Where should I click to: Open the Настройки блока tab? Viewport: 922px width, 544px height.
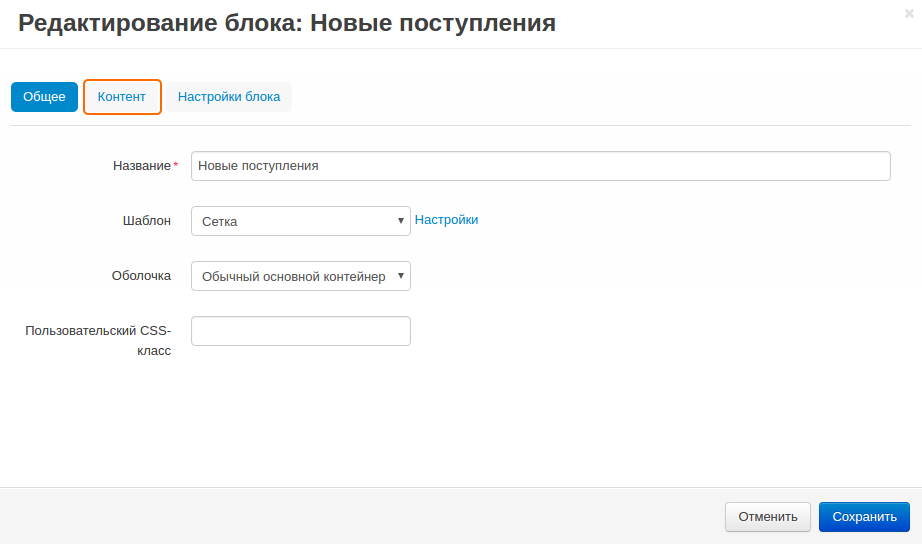(229, 96)
